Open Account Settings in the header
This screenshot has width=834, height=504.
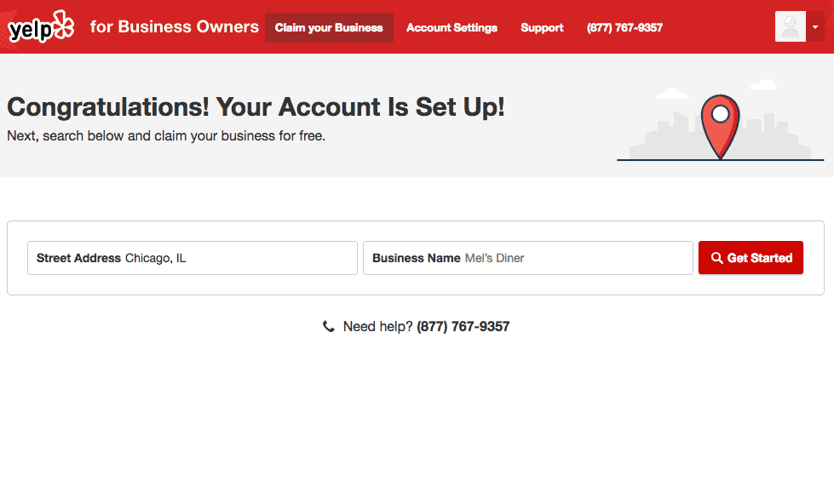[452, 27]
